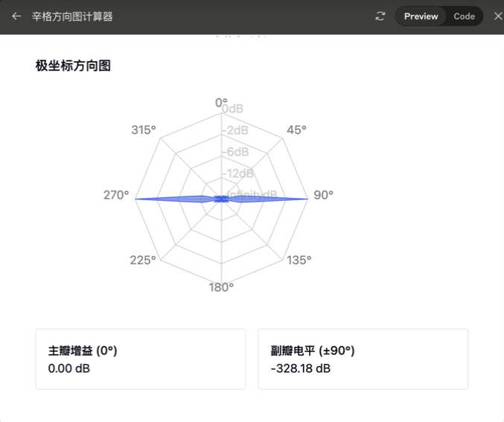Image resolution: width=504 pixels, height=422 pixels.
Task: Click the 45° axis label
Action: coord(296,130)
